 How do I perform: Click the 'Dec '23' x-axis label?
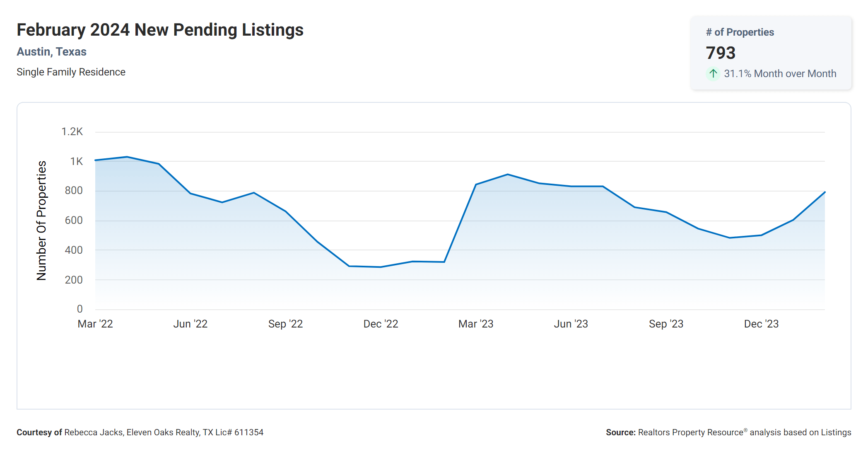click(x=761, y=324)
